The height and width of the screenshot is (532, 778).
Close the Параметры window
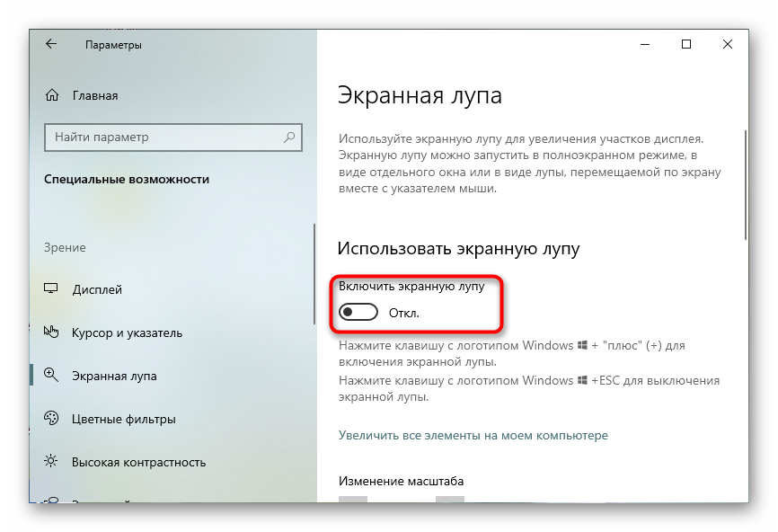coord(728,44)
